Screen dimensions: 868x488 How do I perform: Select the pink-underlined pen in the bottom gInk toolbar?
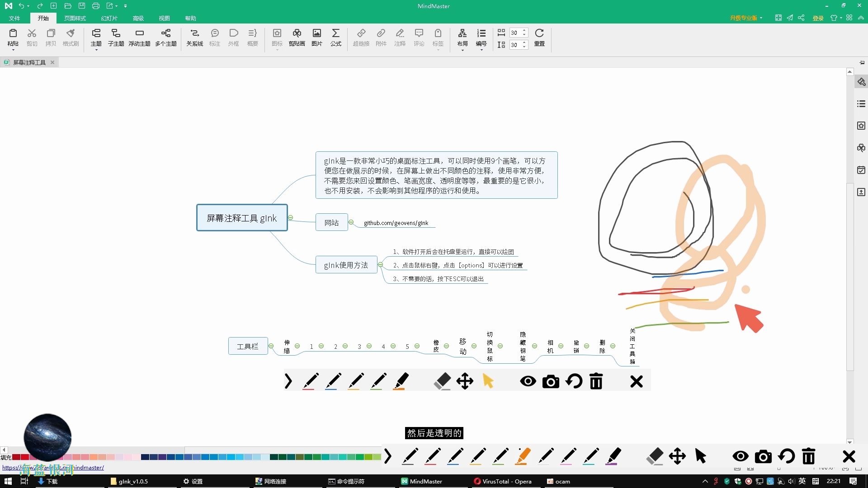click(x=568, y=456)
